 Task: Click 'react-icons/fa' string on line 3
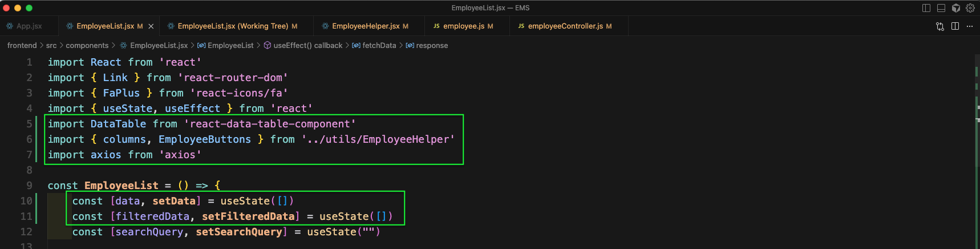coord(239,93)
